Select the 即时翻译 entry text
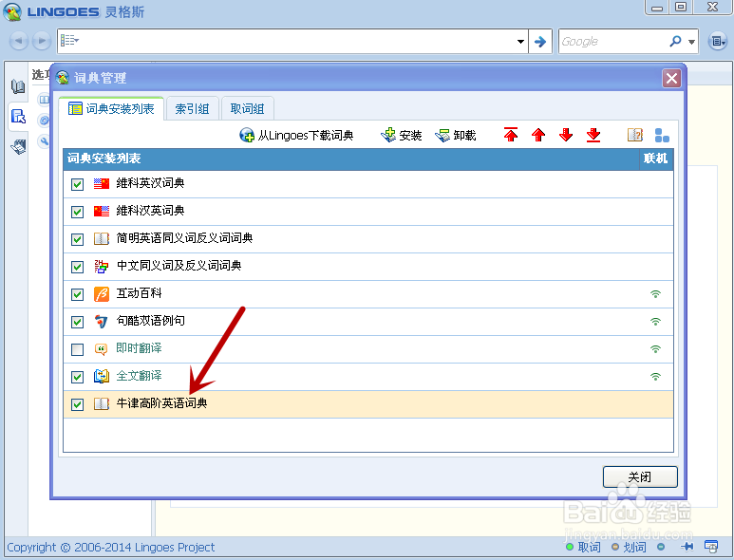This screenshot has height=560, width=734. point(139,348)
